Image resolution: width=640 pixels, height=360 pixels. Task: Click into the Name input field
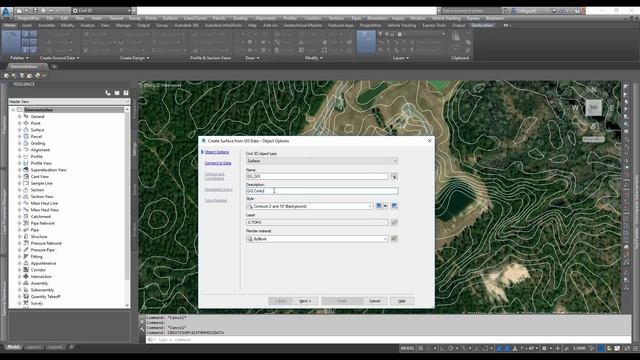click(317, 176)
